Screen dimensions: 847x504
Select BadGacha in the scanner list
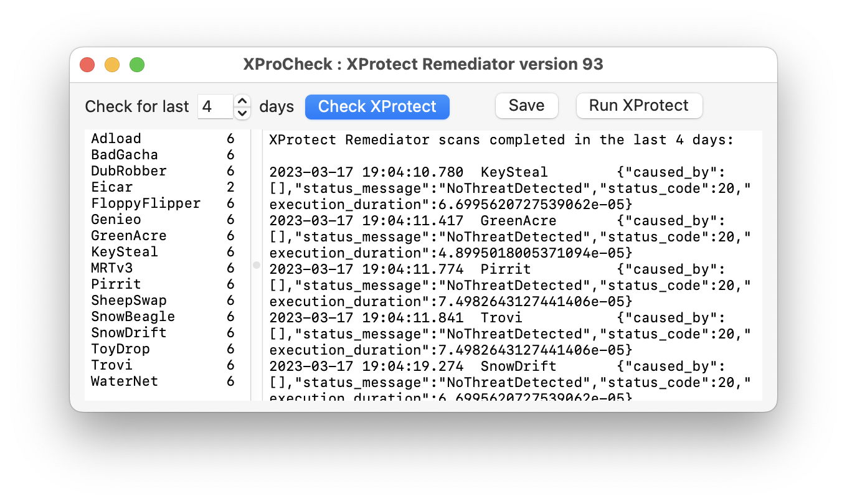(x=125, y=155)
